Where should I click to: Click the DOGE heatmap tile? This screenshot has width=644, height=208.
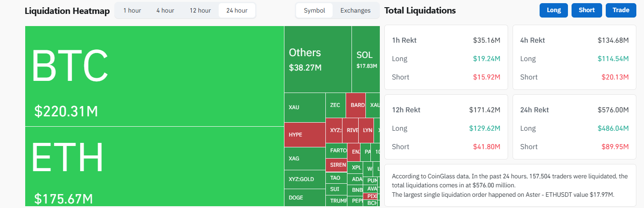pyautogui.click(x=305, y=197)
